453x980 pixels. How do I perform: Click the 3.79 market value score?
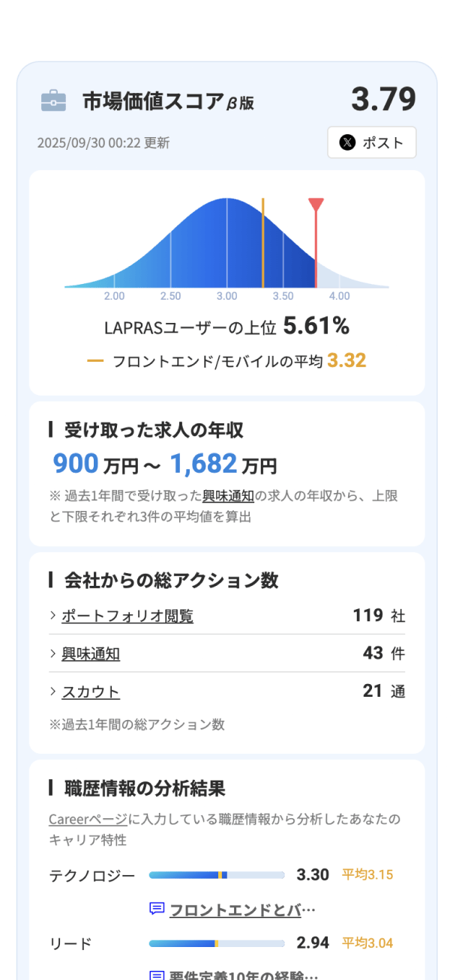(x=383, y=100)
